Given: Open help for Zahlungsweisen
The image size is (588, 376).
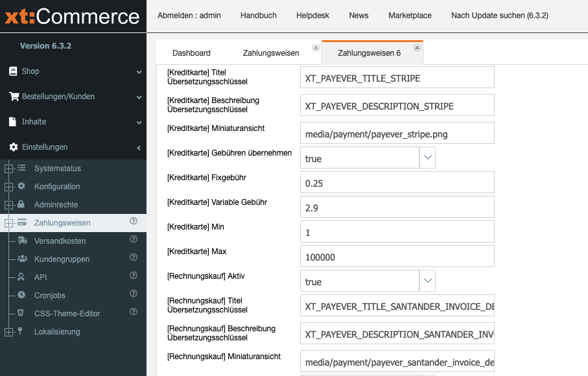Looking at the screenshot, I should coord(134,221).
